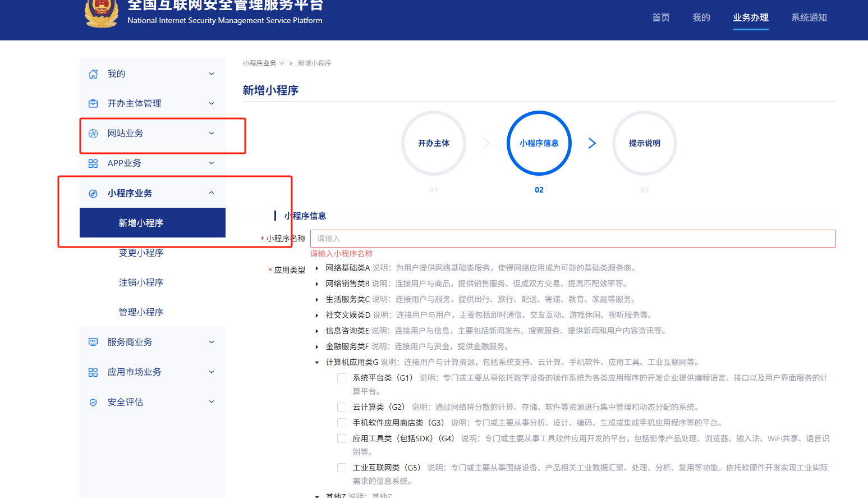
Task: Click 小程序信息 section heading
Action: pos(305,216)
